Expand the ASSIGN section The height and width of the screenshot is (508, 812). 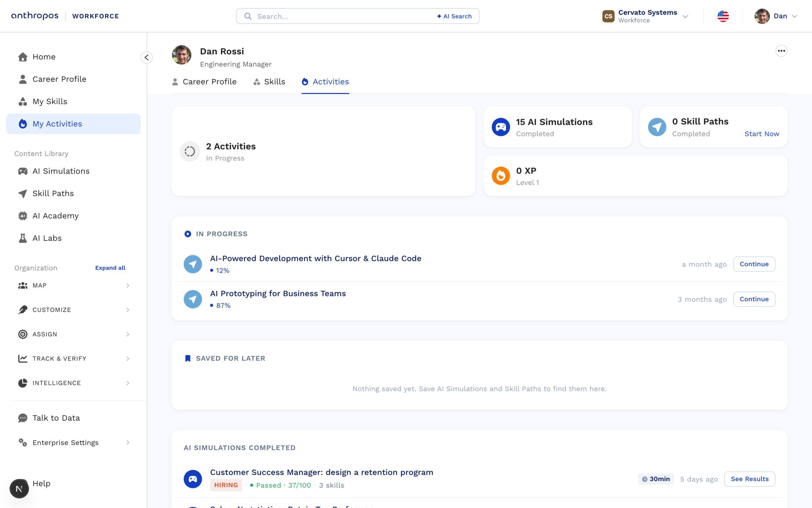coord(73,334)
